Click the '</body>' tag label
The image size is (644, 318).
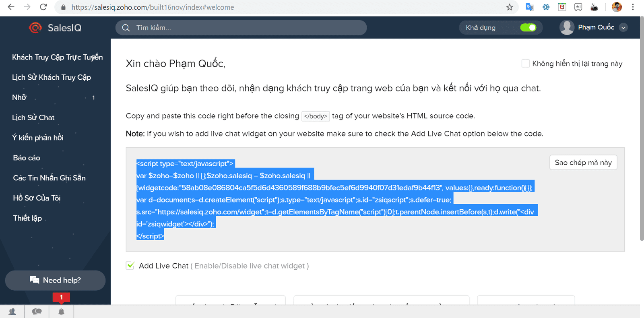click(316, 116)
